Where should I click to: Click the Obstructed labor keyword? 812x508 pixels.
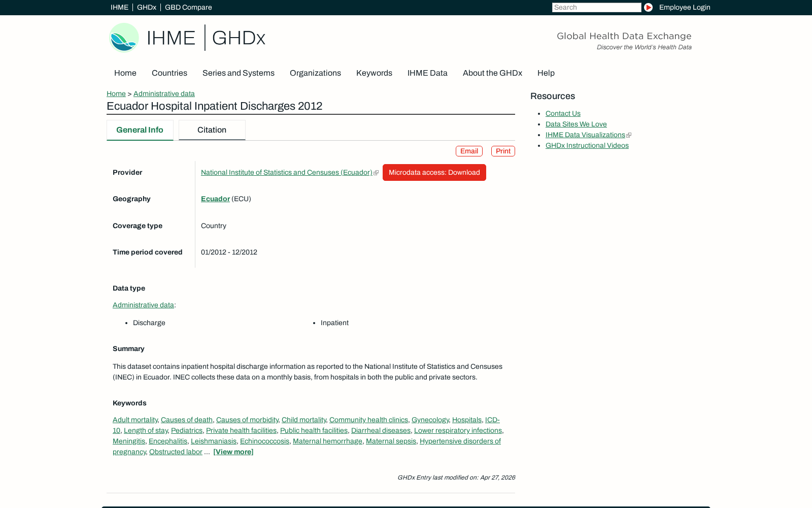(176, 452)
